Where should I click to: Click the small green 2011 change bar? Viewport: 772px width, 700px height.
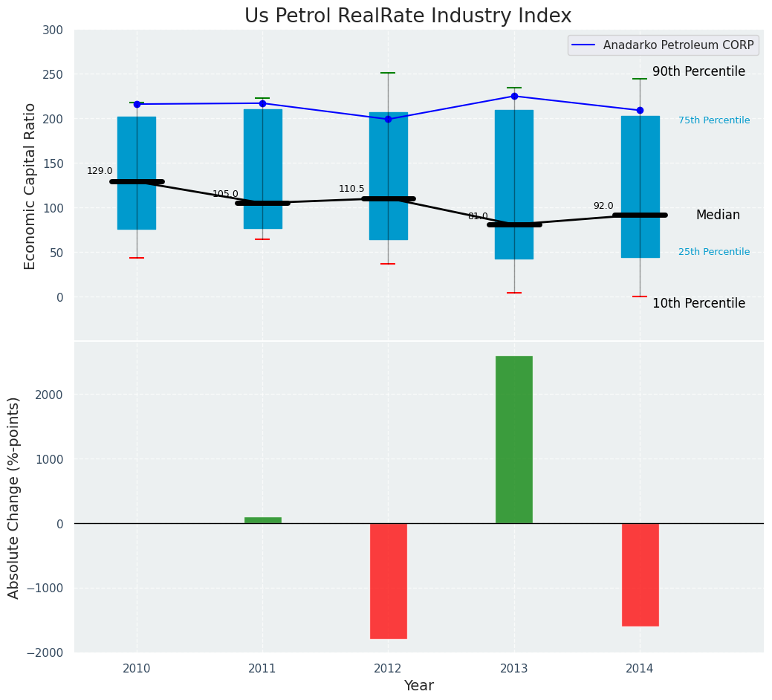click(x=262, y=520)
